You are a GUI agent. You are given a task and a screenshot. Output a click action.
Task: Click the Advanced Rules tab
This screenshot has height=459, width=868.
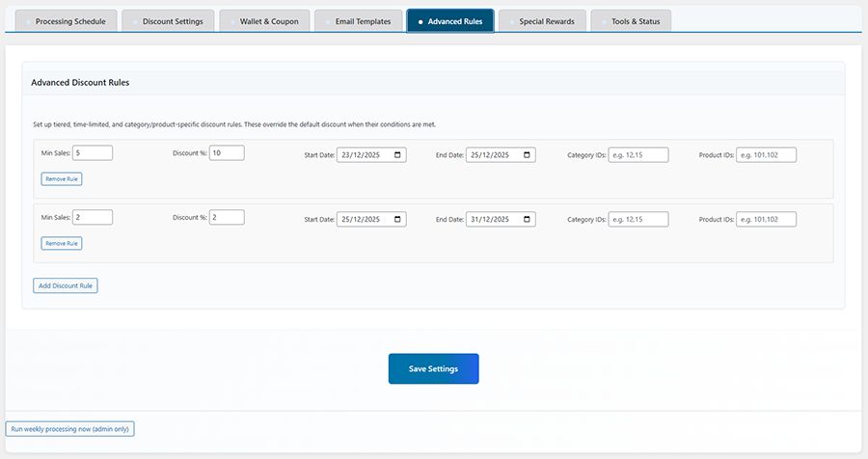click(x=450, y=21)
